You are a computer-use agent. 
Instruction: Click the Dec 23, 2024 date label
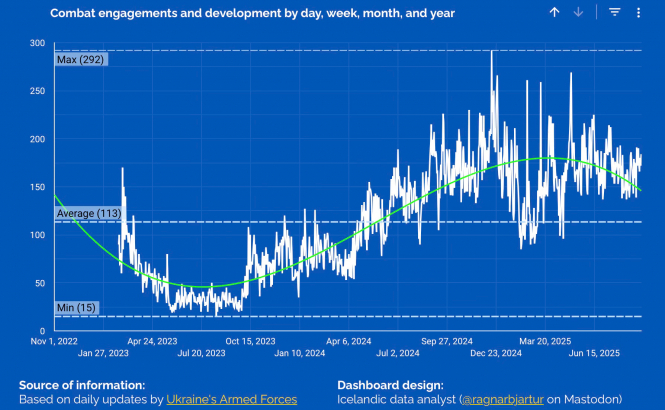pyautogui.click(x=497, y=353)
